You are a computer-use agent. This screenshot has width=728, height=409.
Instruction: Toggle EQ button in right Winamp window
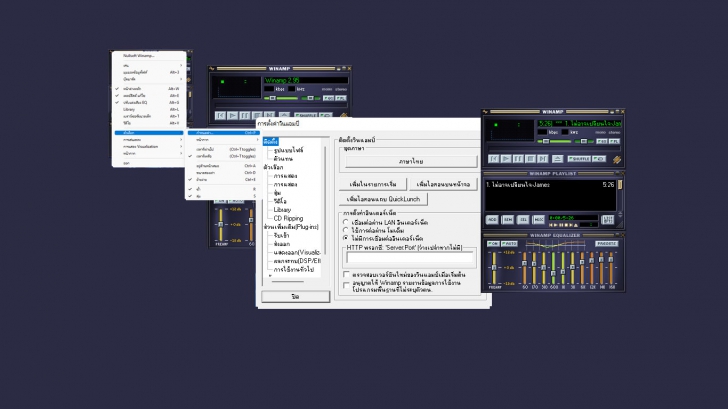pos(602,141)
